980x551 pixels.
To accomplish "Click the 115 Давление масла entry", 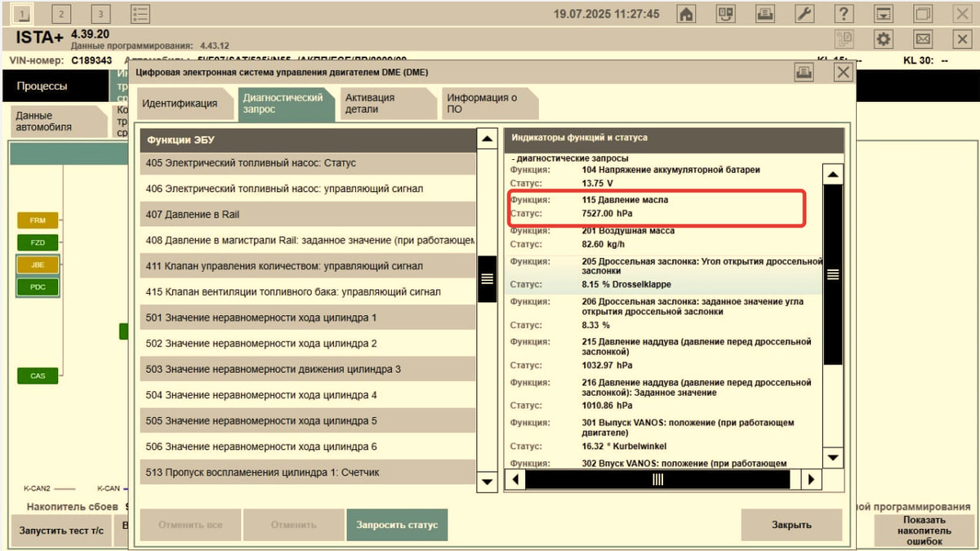I will coord(626,199).
